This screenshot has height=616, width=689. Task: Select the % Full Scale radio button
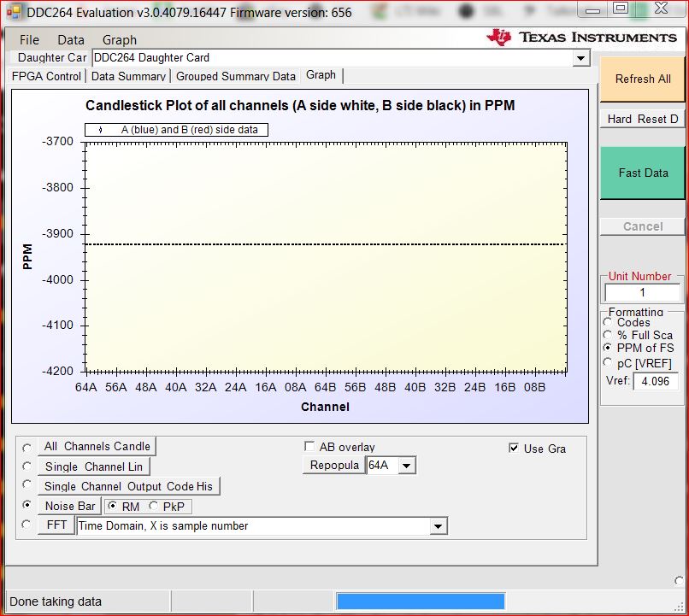click(608, 335)
